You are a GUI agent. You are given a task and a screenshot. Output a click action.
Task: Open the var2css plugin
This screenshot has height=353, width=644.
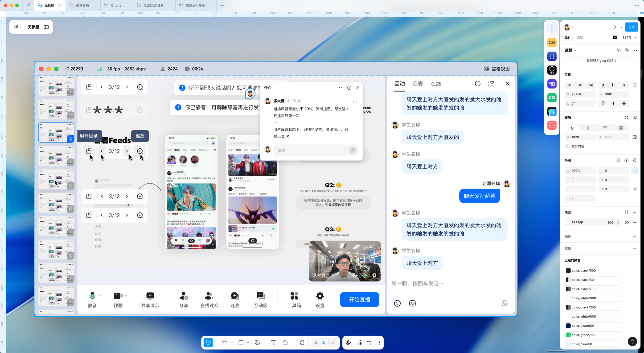pyautogui.click(x=552, y=84)
